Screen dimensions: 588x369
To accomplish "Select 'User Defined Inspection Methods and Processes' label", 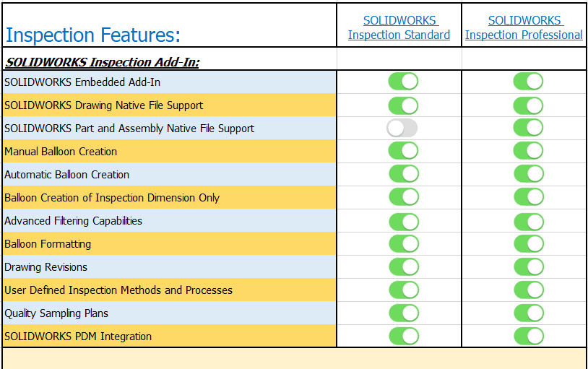I will point(118,290).
